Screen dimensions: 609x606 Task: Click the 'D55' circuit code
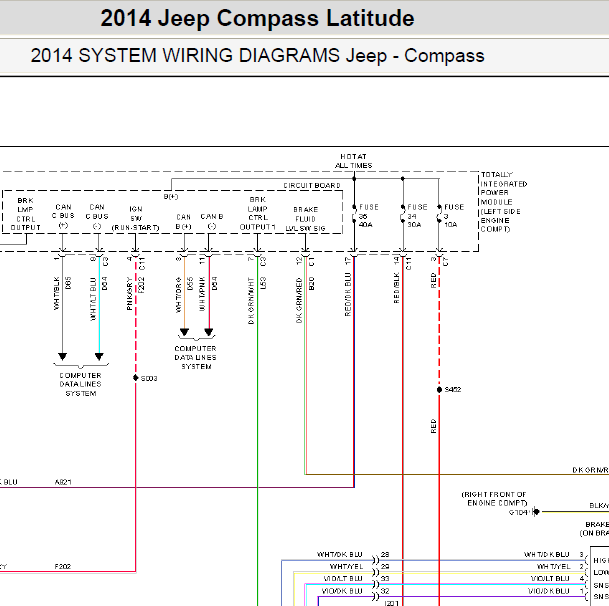click(190, 284)
